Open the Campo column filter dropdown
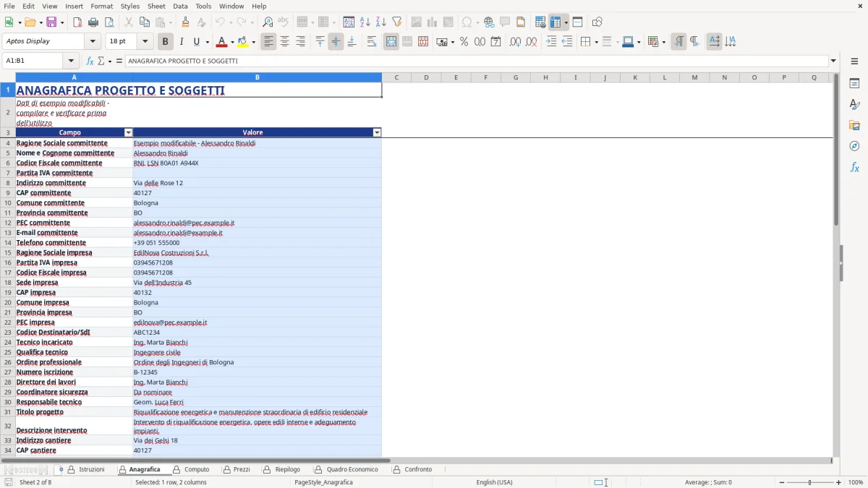The height and width of the screenshot is (488, 868). click(129, 133)
